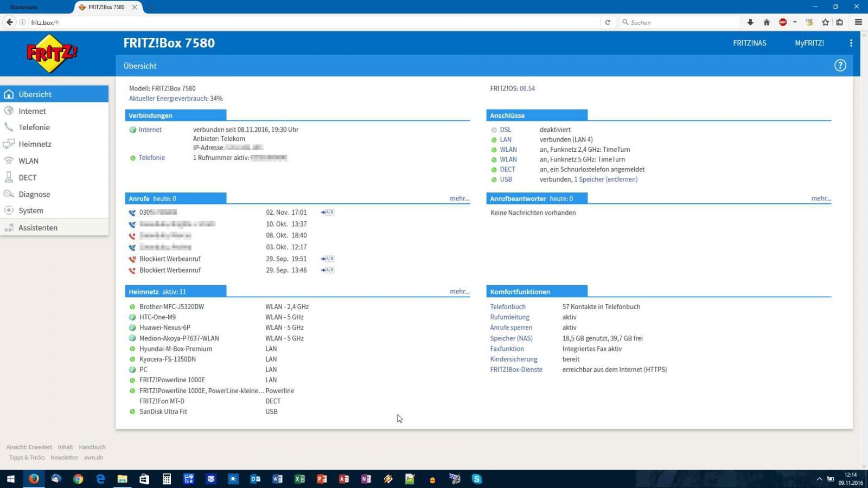
Task: Click FRITZ!OS version 06.54 link
Action: click(x=527, y=88)
